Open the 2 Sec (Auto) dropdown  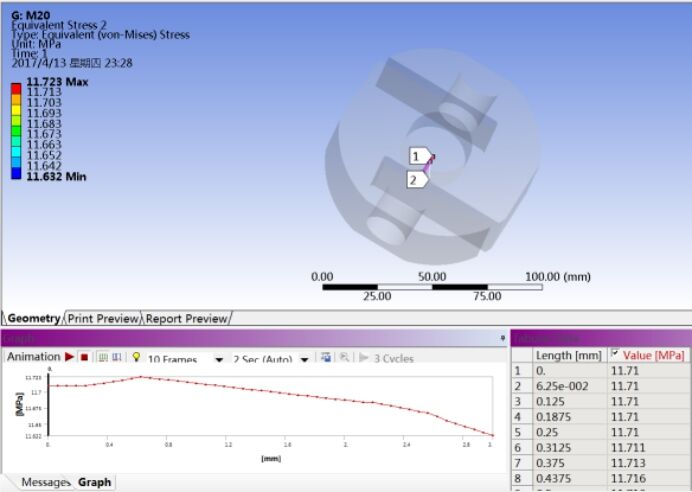point(303,359)
